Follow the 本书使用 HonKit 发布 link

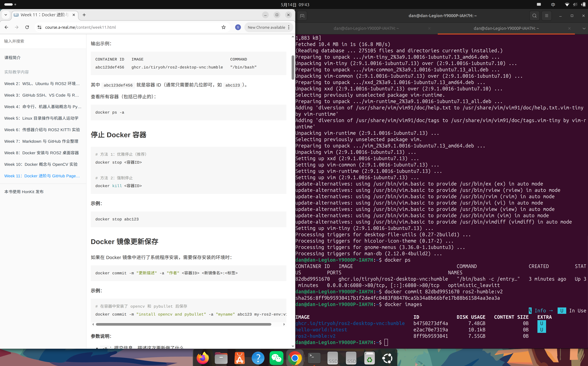(24, 192)
